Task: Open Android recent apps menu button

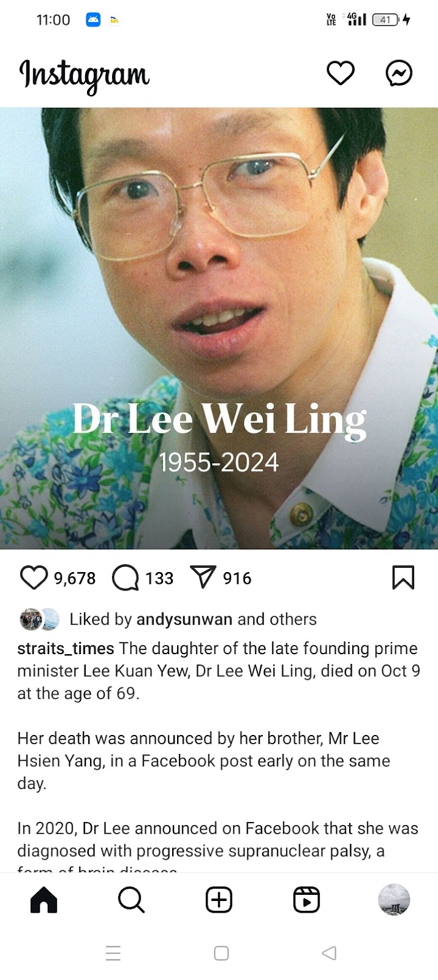Action: click(x=113, y=953)
